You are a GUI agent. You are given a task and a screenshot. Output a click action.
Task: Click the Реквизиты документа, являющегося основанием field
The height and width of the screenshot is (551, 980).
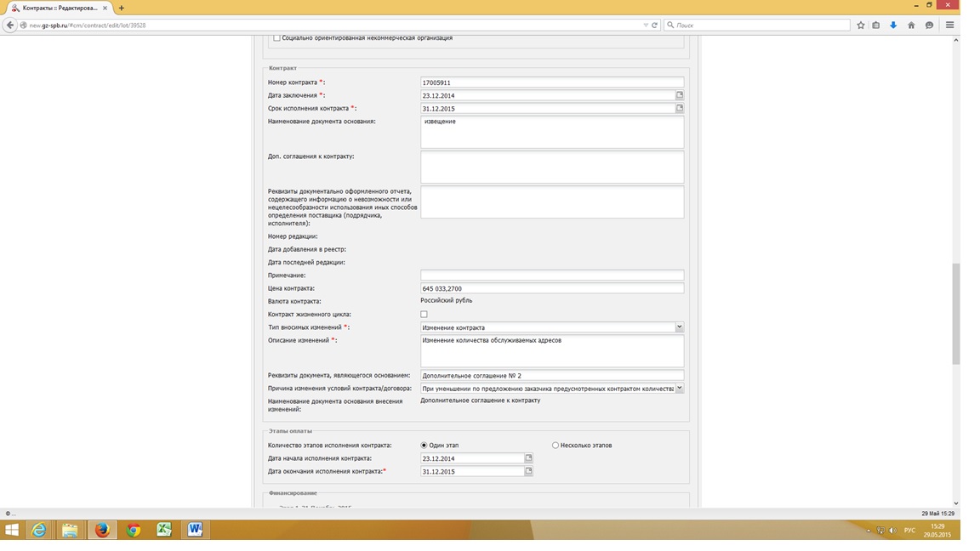pos(552,376)
